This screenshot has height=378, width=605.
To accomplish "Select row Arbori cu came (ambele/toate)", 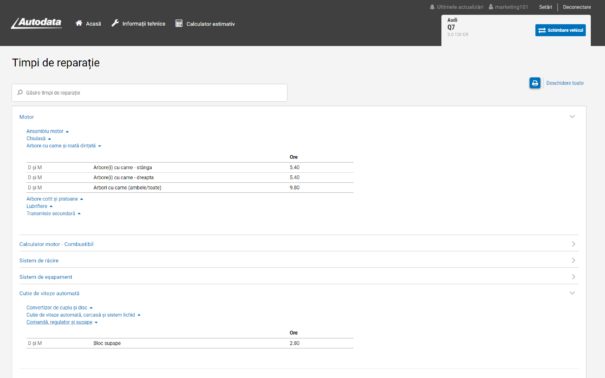I will coord(190,187).
